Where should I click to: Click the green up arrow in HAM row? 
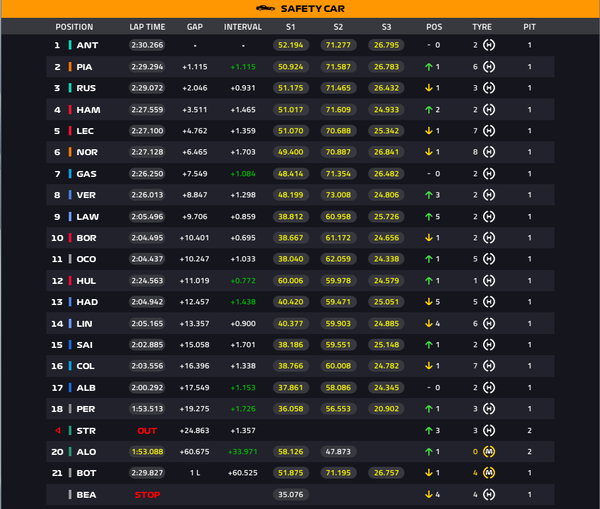pos(429,110)
